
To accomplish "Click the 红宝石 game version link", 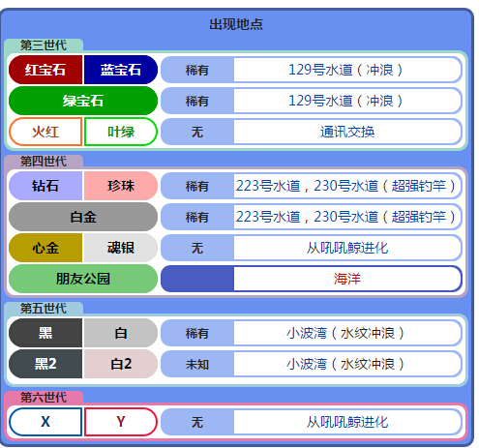I will coord(45,70).
